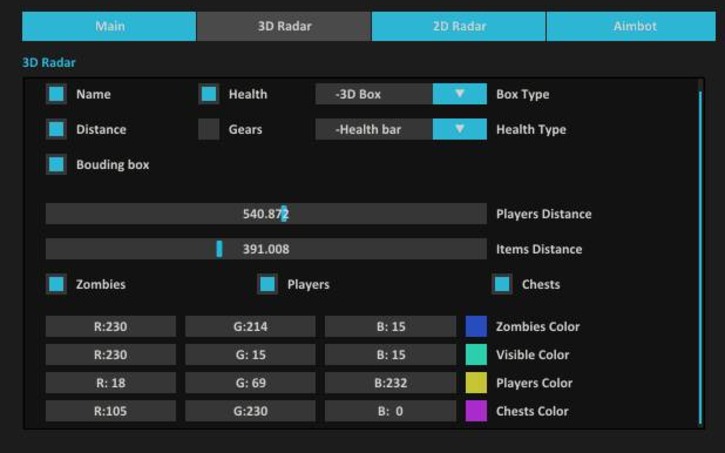Click Chests Color B: 0 field
This screenshot has width=725, height=453.
click(x=390, y=411)
